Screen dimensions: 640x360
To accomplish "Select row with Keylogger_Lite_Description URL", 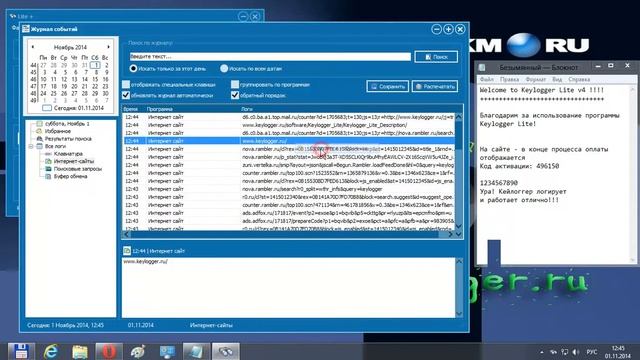I will point(289,125).
